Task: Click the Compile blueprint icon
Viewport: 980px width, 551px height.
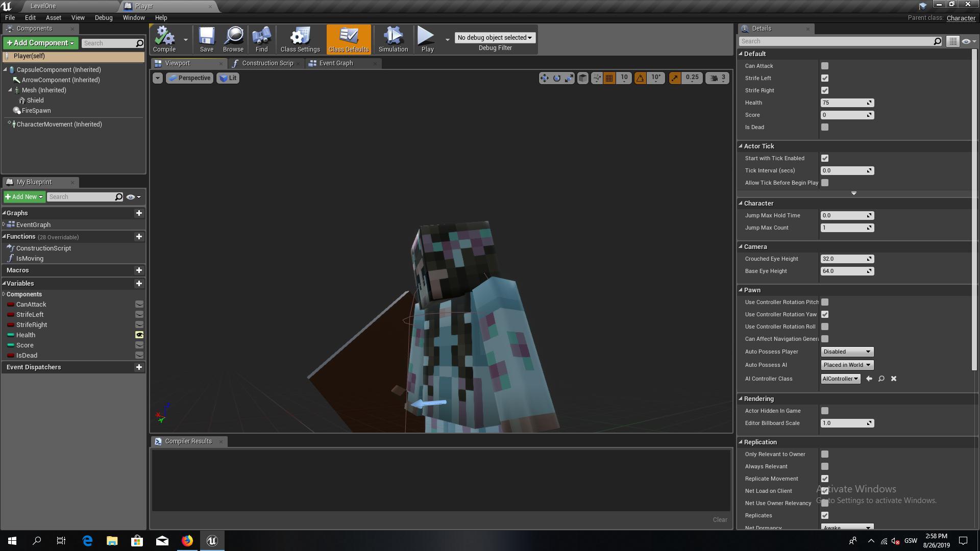Action: (164, 39)
